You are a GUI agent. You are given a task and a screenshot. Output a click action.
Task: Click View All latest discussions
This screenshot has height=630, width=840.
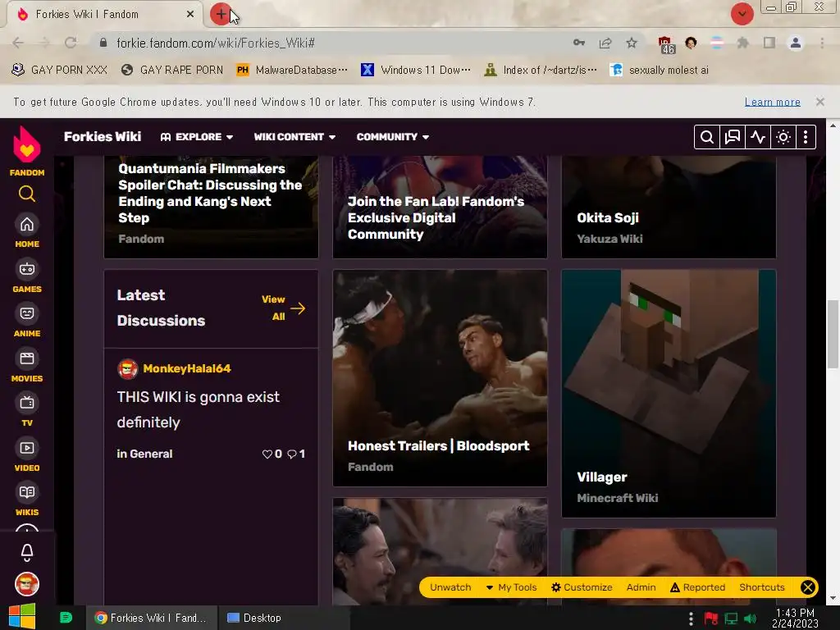tap(283, 308)
